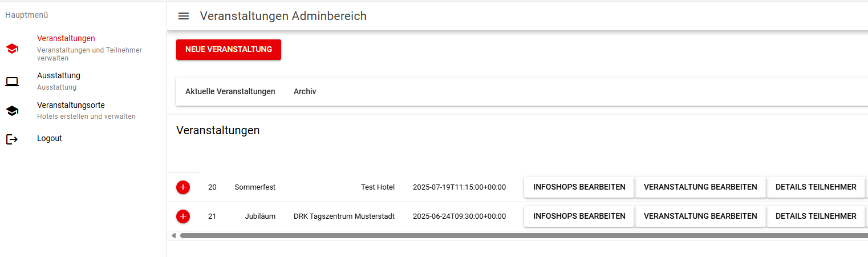Open Details Teilnehmer for Jubiläum
Screen dimensions: 868x257
pos(816,216)
